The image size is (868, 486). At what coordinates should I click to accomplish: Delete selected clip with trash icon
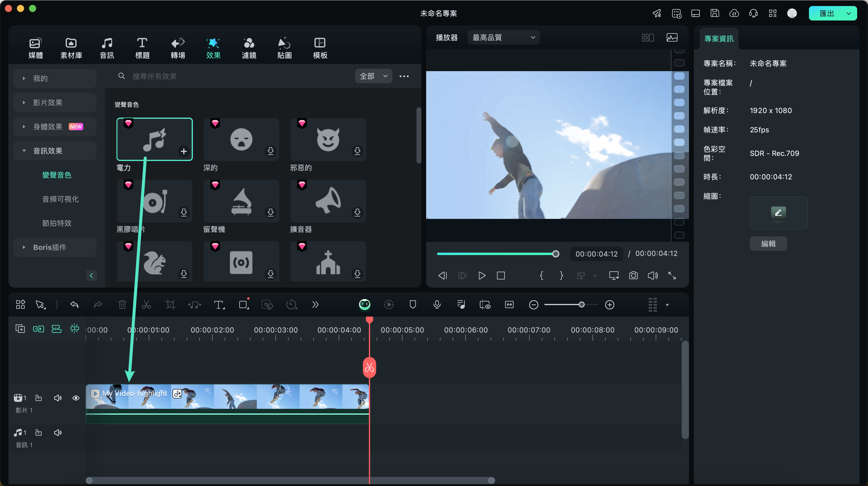pyautogui.click(x=122, y=305)
